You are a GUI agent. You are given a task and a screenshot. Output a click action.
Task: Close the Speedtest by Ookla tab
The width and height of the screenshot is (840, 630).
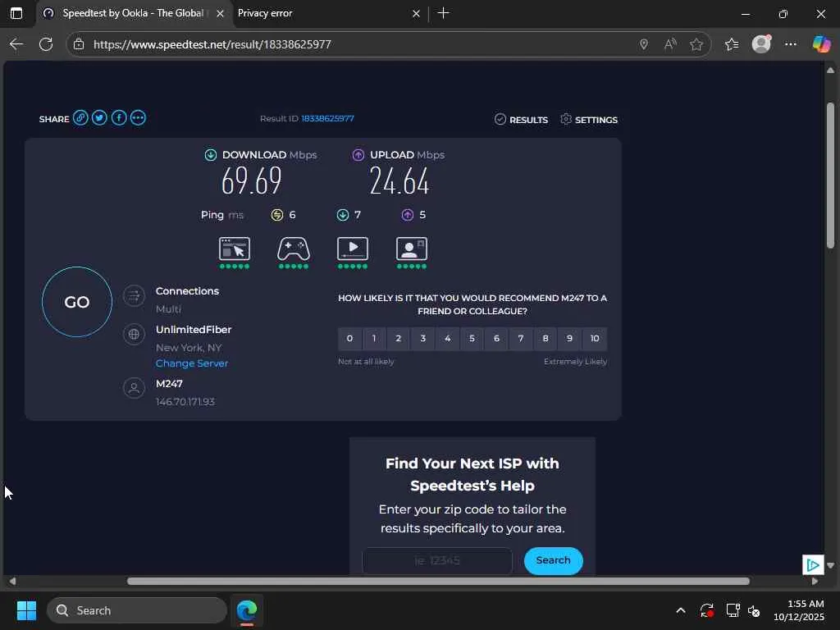click(220, 14)
